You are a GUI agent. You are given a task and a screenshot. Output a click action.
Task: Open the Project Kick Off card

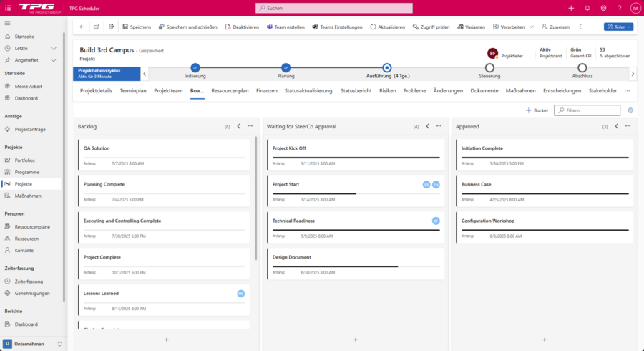(x=356, y=155)
